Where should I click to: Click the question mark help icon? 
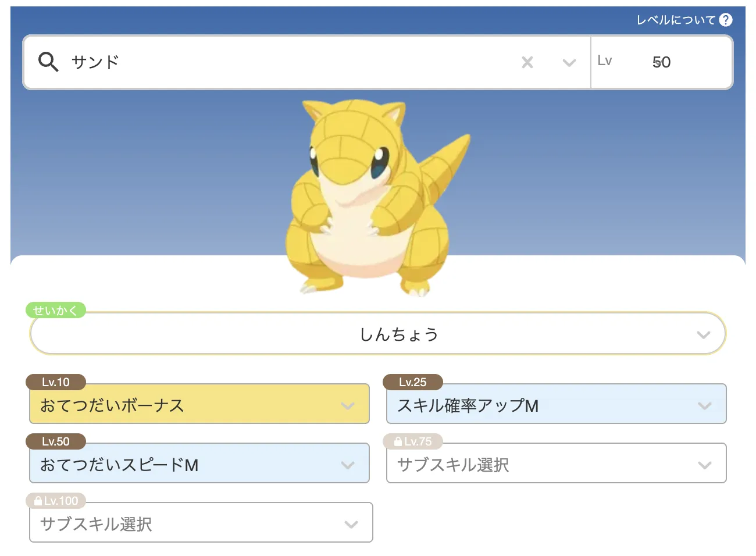(x=726, y=20)
